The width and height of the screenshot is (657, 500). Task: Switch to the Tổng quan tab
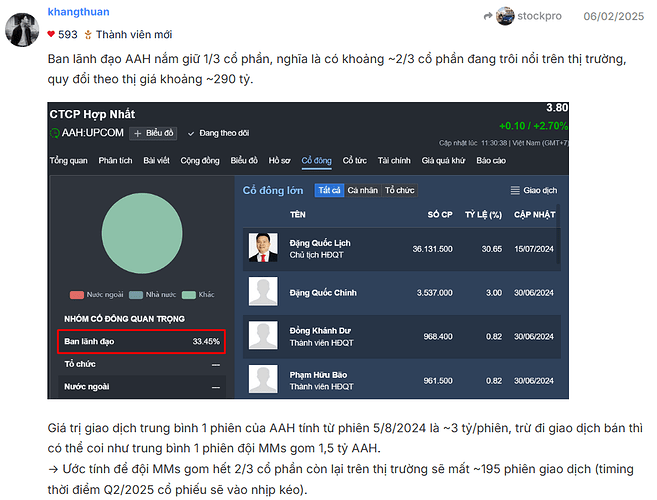[69, 161]
